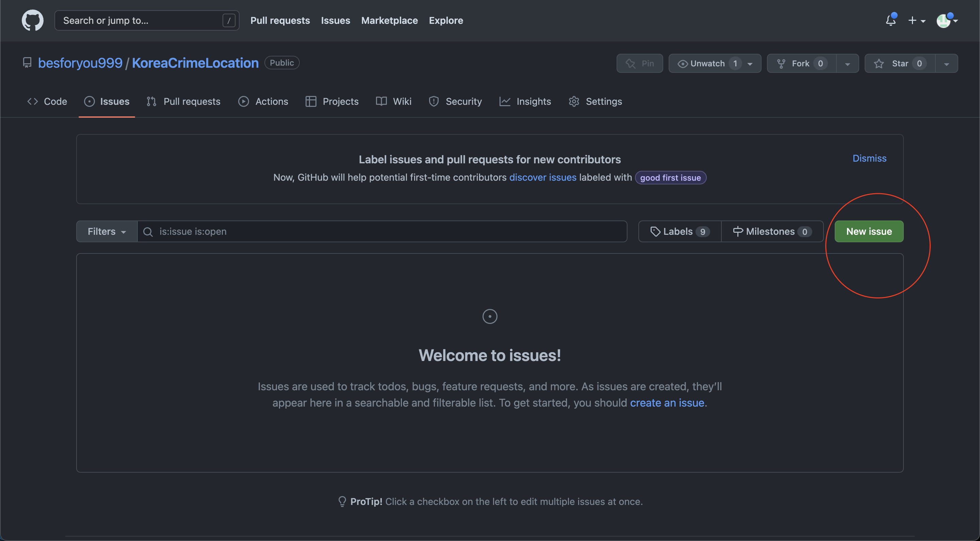Open the repository Settings tab
This screenshot has width=980, height=541.
pos(595,101)
